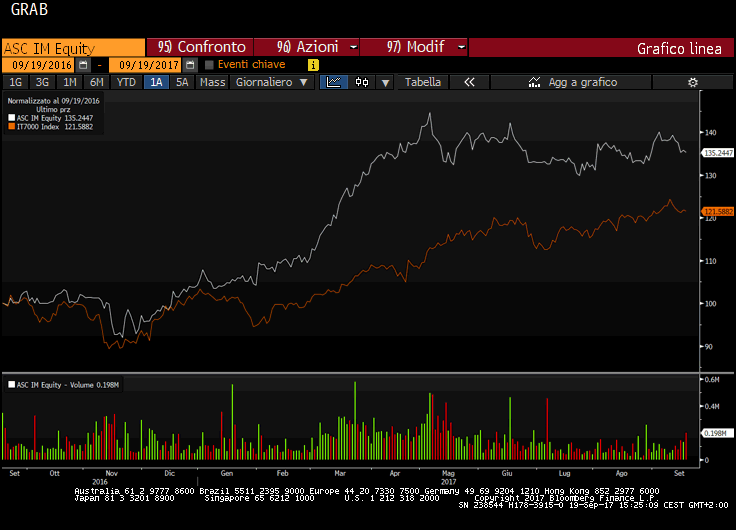Screen dimensions: 736x530
Task: Edit the start date 09/19/2016 field
Action: click(x=39, y=65)
